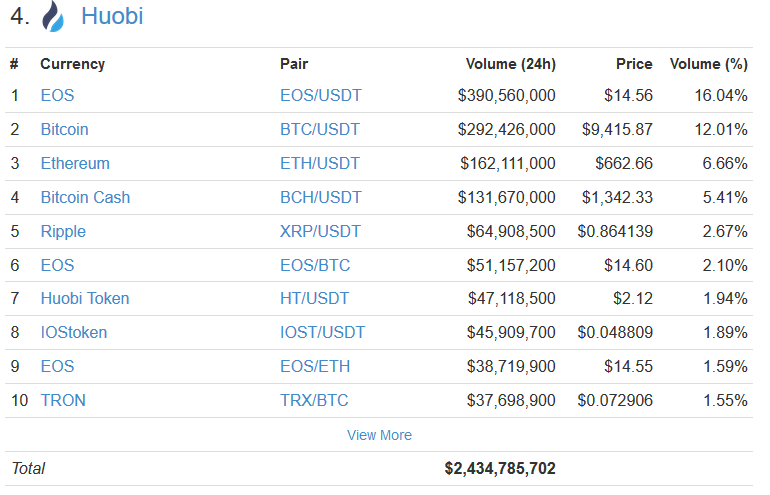Image resolution: width=770 pixels, height=495 pixels.
Task: Open the EOS link in row 1
Action: (57, 95)
